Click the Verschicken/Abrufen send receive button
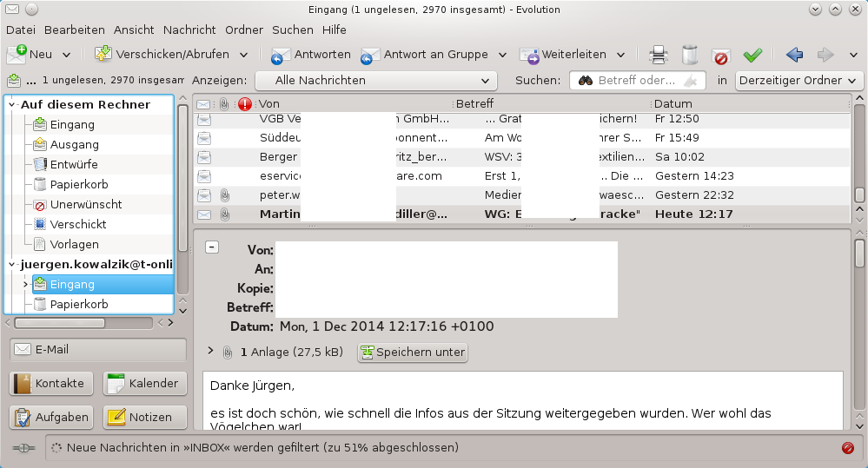This screenshot has width=868, height=468. pos(162,54)
